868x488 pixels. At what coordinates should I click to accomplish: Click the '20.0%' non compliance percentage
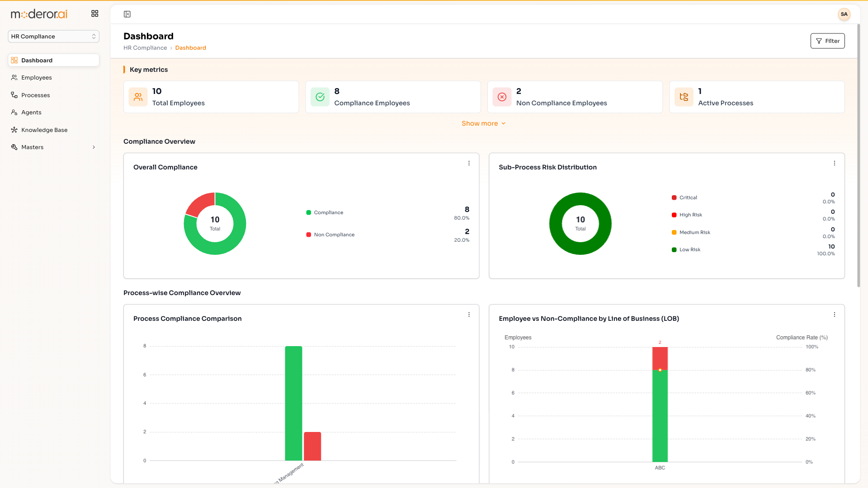click(461, 240)
